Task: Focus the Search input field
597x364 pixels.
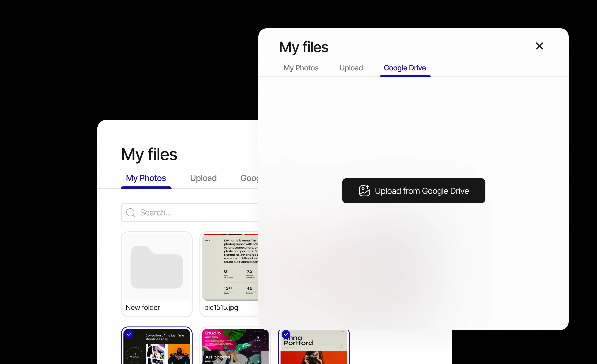Action: click(190, 213)
